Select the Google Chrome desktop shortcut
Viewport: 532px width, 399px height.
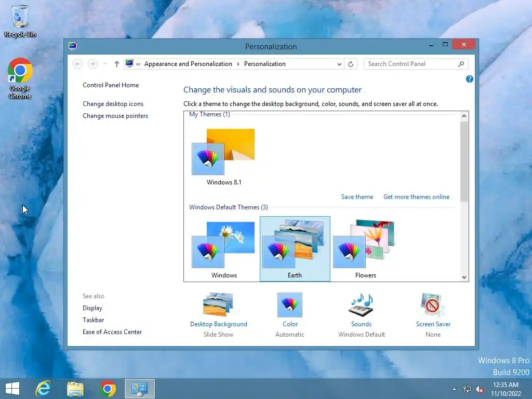click(20, 78)
